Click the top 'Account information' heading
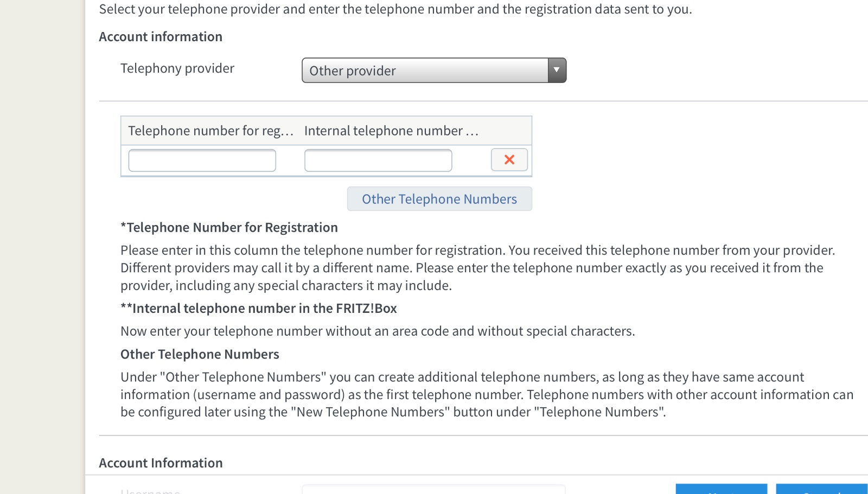Image resolution: width=868 pixels, height=494 pixels. (x=161, y=36)
